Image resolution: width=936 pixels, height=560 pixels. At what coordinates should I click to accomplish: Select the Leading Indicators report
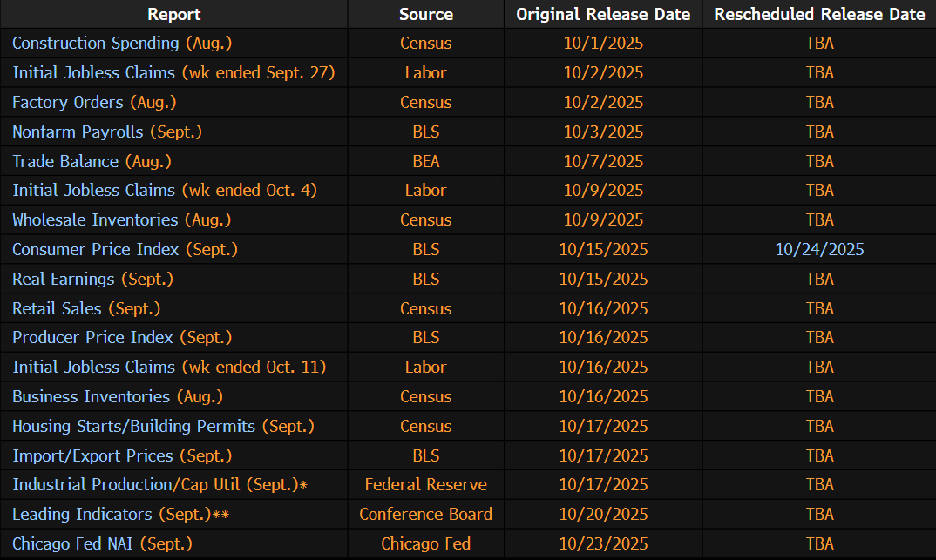click(82, 514)
